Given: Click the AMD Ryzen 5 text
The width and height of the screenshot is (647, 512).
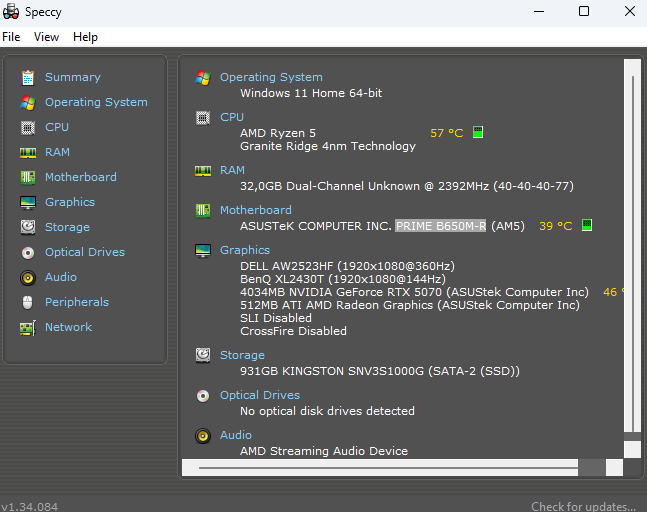Looking at the screenshot, I should (x=278, y=133).
